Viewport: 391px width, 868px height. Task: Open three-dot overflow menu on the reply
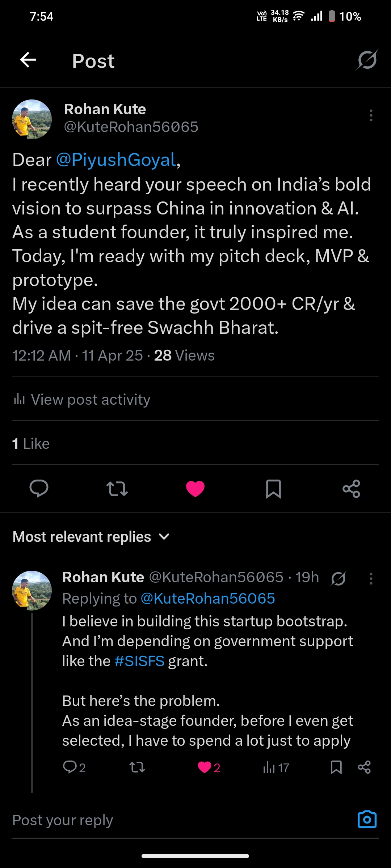(371, 578)
